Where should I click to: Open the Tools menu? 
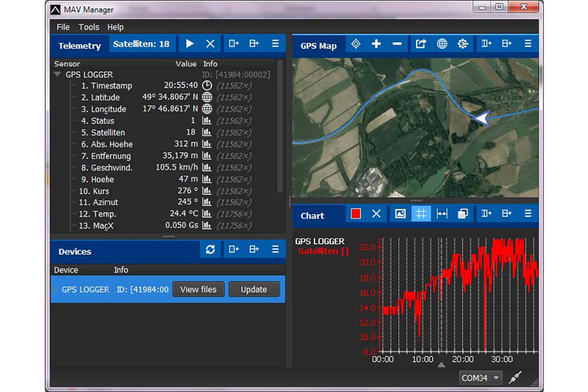pyautogui.click(x=89, y=27)
